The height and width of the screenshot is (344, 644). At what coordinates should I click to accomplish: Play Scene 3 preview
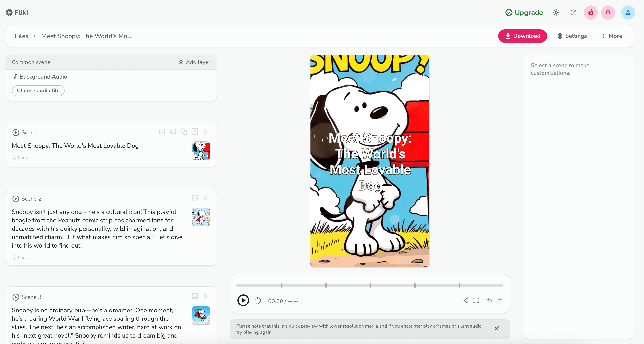16,297
